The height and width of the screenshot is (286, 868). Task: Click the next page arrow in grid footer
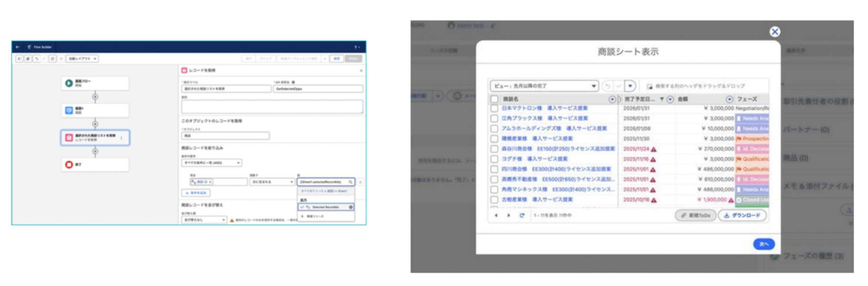click(x=508, y=216)
